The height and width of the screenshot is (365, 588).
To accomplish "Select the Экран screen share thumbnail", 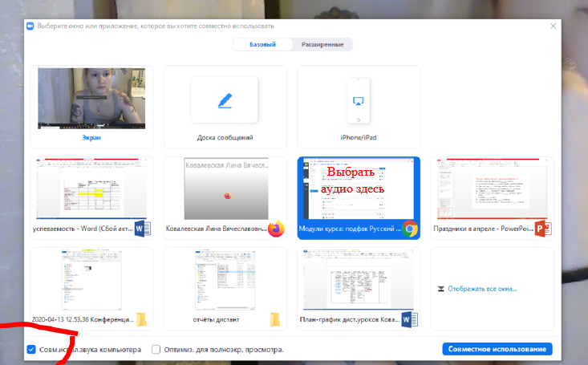I will (91, 99).
